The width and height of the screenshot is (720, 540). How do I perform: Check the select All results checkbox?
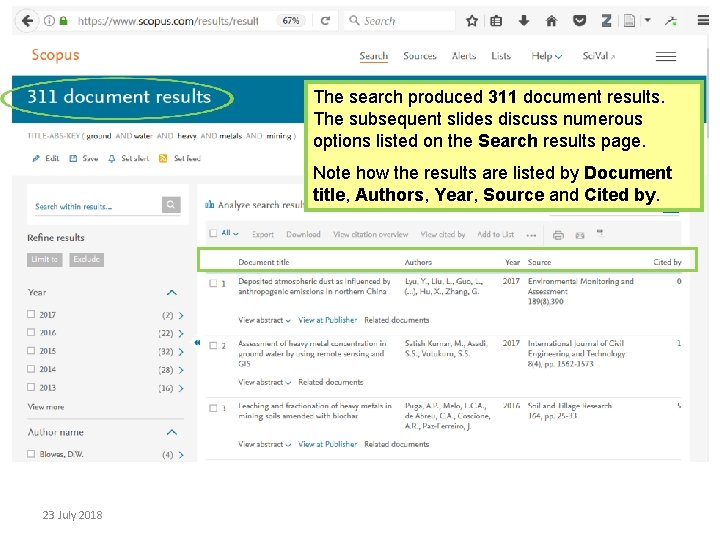point(213,233)
